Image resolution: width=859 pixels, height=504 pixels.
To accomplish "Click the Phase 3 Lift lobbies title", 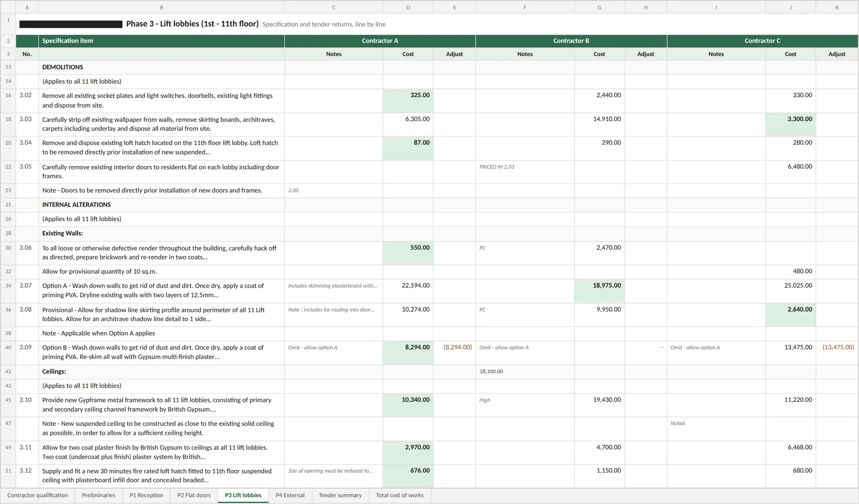I will (192, 24).
